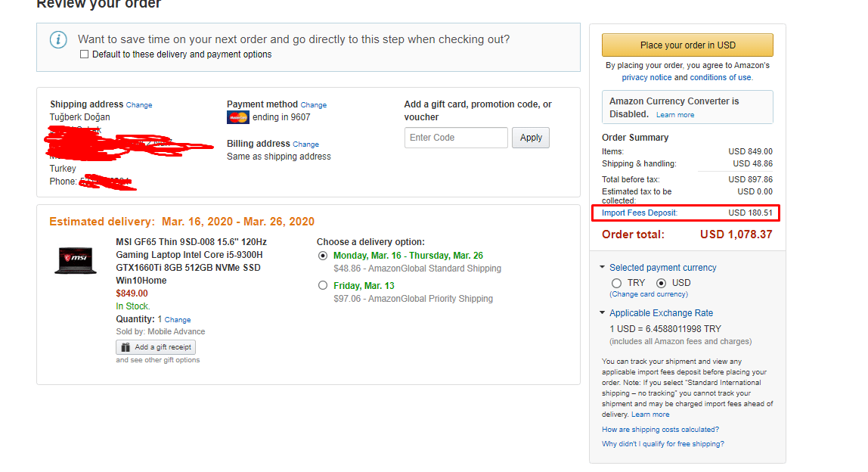Click the Mastercard payment card icon

[x=237, y=117]
